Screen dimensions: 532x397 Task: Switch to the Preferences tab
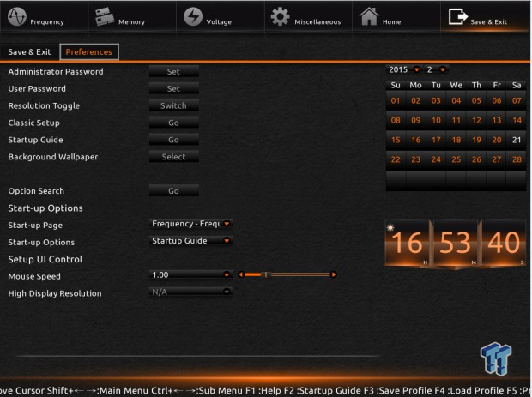89,51
